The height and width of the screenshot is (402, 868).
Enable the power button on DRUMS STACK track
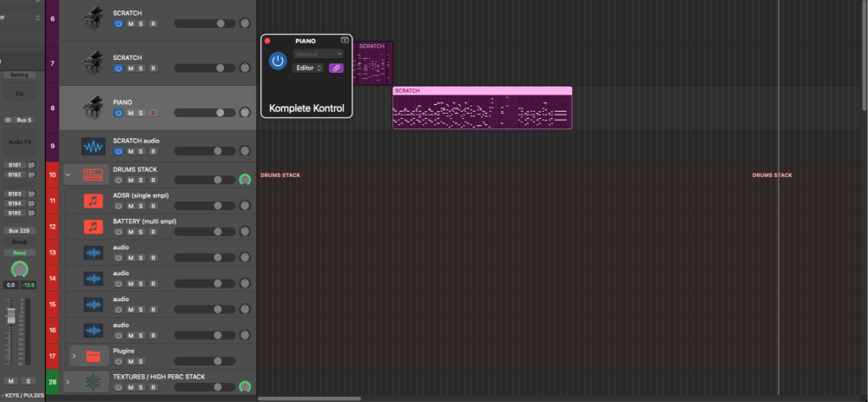(x=118, y=180)
